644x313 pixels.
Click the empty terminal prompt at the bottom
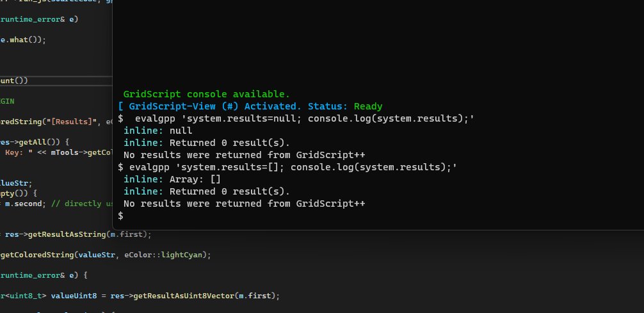[120, 216]
